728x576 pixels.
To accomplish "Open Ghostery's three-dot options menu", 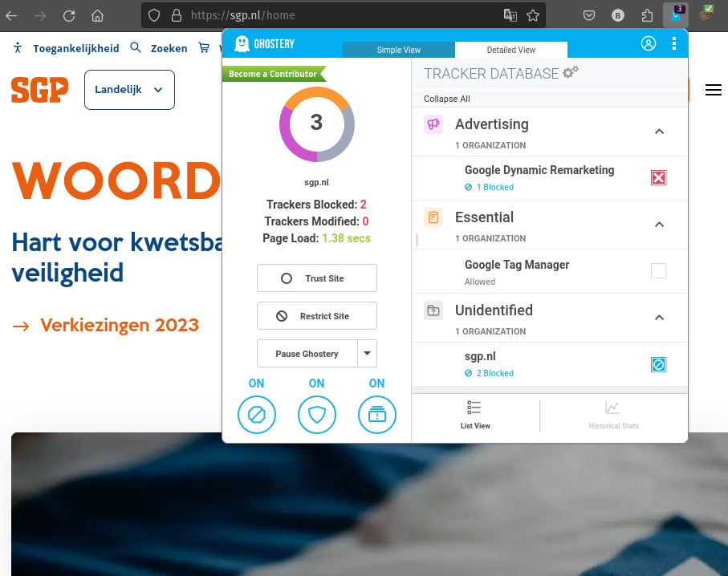I will pos(674,43).
